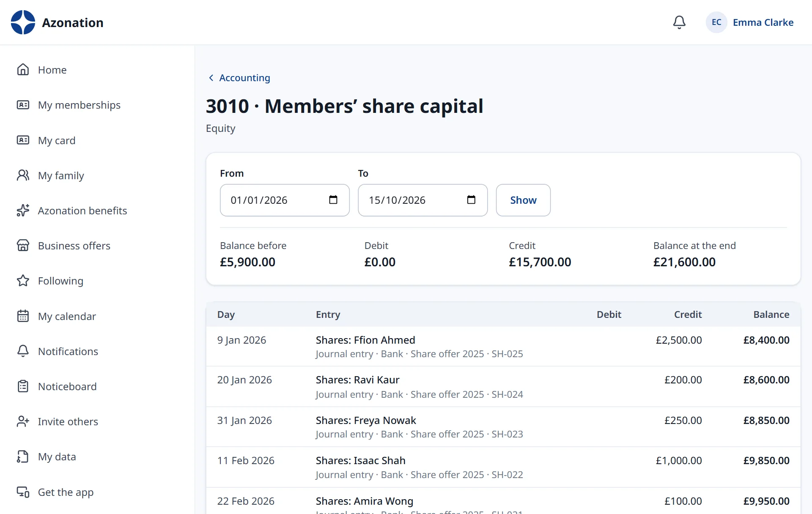Open the Emma Clarke profile link

763,22
